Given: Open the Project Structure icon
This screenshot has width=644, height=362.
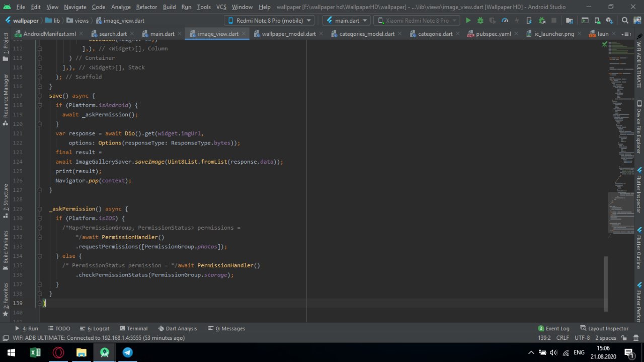Looking at the screenshot, I should pyautogui.click(x=570, y=21).
